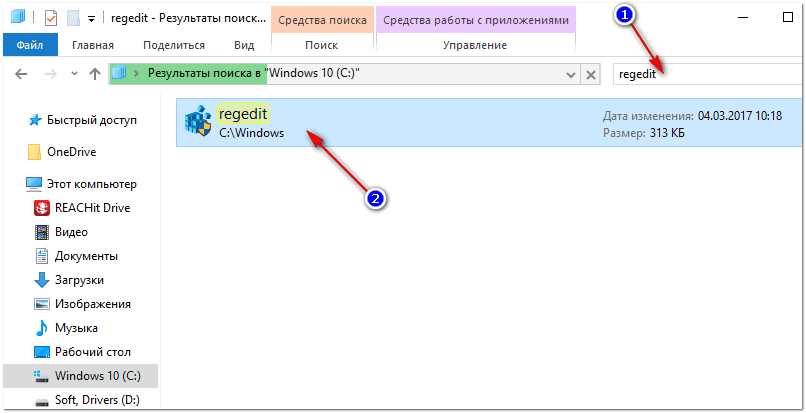Viewport: 806px width, 413px height.
Task: Open the recent locations dropdown arrow
Action: pyautogui.click(x=72, y=74)
